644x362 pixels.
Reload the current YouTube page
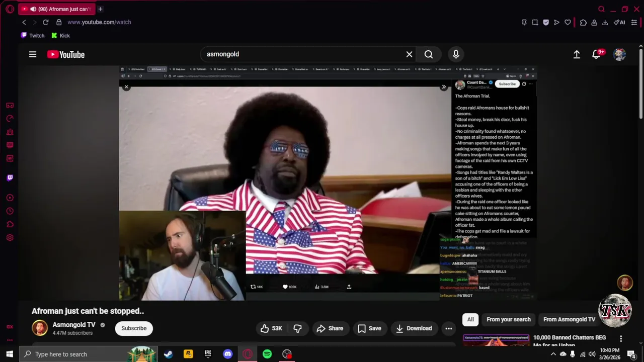click(45, 22)
